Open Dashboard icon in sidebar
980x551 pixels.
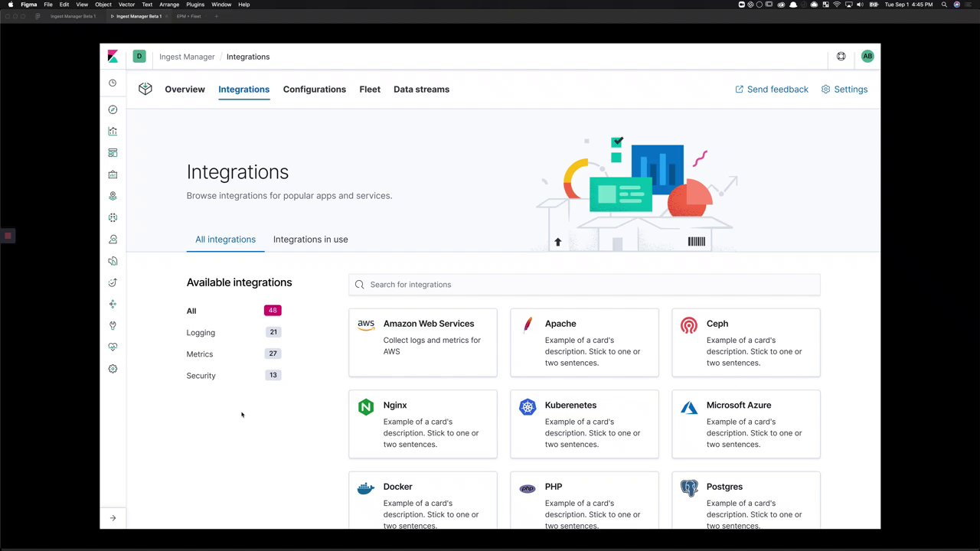pos(113,153)
